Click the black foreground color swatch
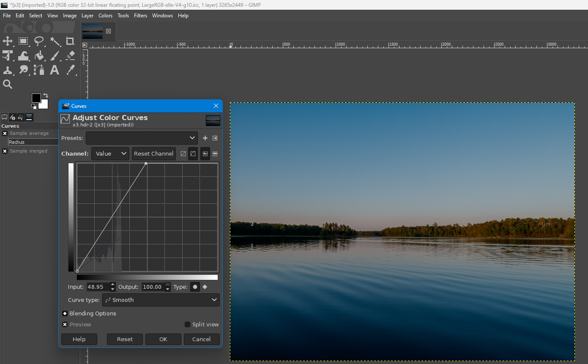Screen dimensions: 588x364 click(36, 98)
